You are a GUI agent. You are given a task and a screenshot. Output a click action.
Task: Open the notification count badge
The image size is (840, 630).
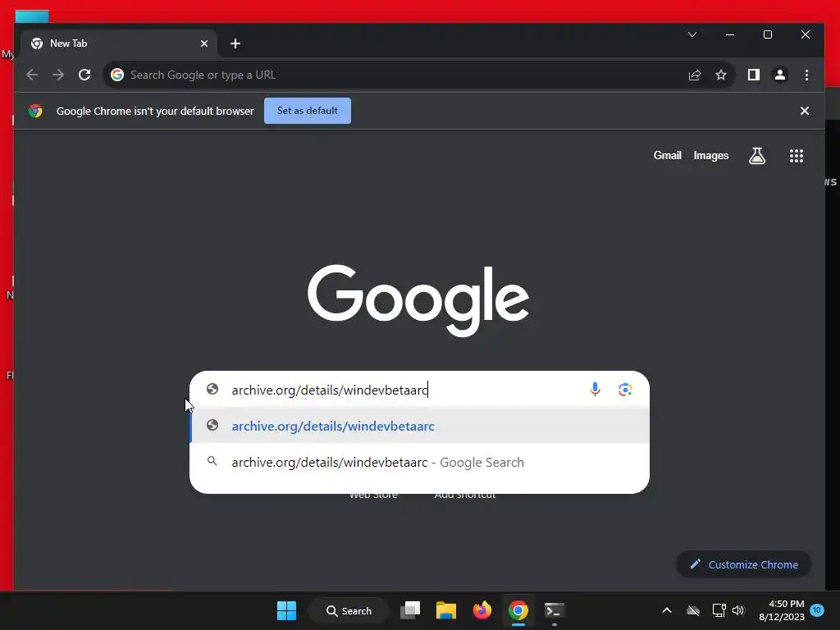pos(817,610)
